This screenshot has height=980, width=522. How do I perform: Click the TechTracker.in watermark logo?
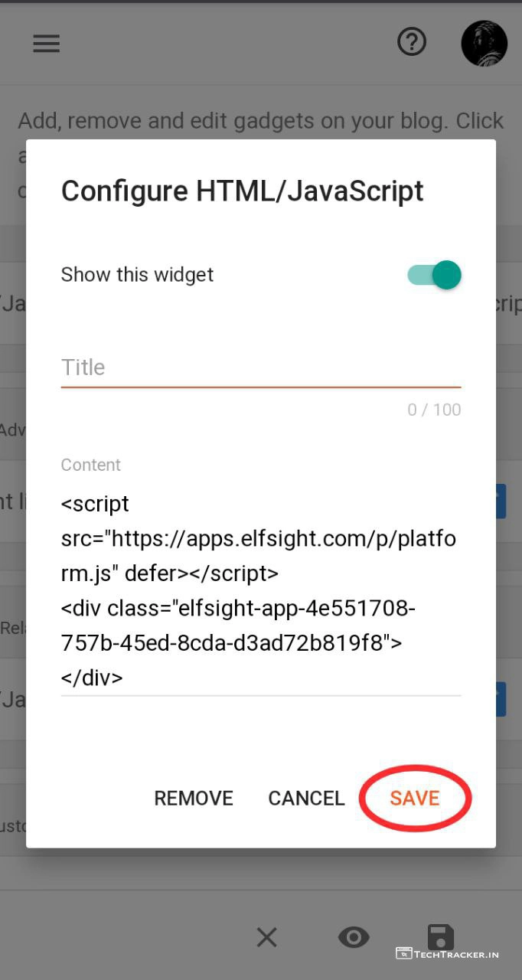pos(448,954)
